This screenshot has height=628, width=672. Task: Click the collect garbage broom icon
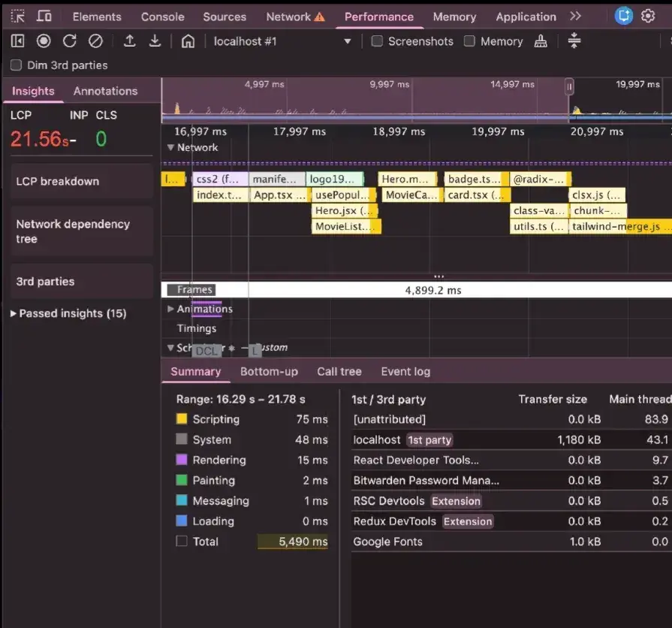point(541,41)
